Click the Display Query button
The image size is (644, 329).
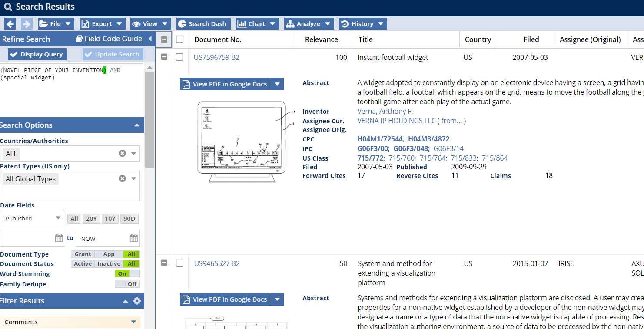click(x=37, y=54)
